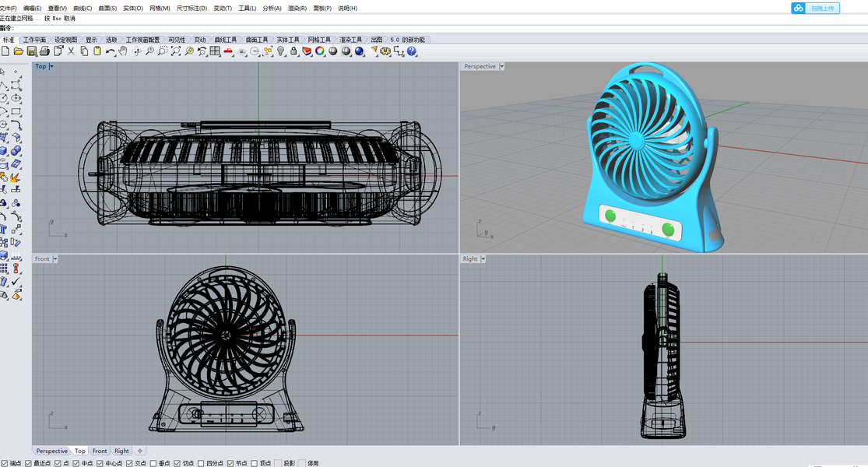
Task: Select the text object T tool in sidebar
Action: pos(4,229)
